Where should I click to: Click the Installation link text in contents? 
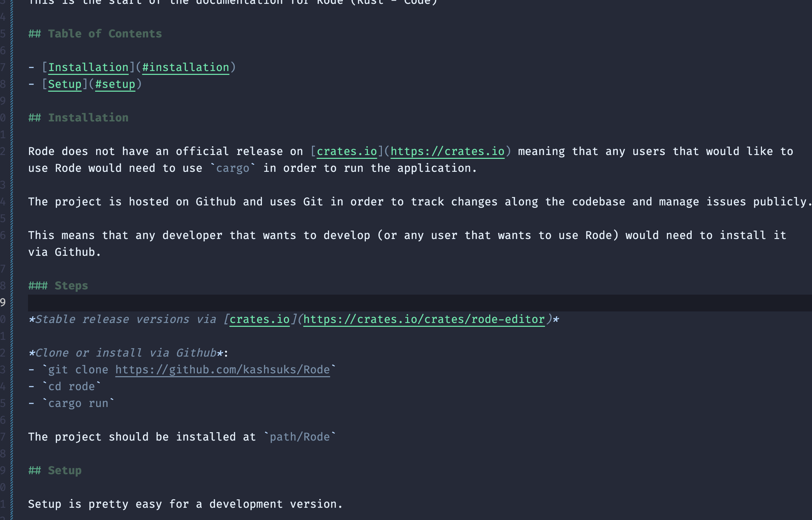(88, 67)
